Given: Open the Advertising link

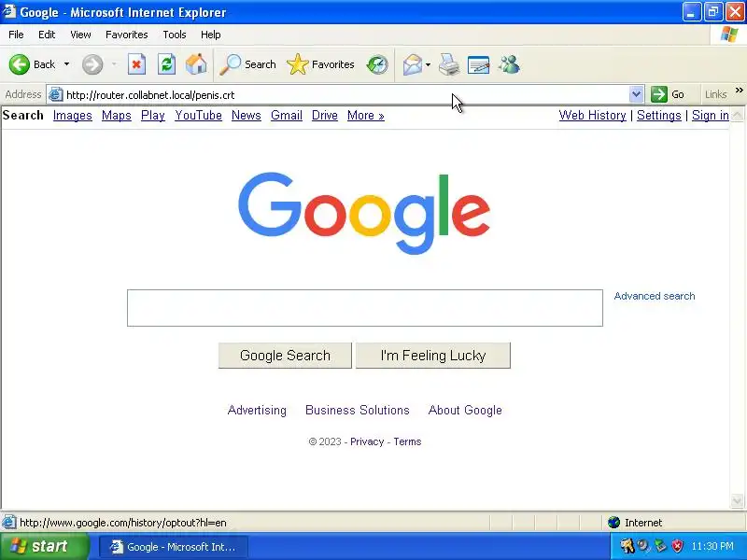Looking at the screenshot, I should (257, 410).
